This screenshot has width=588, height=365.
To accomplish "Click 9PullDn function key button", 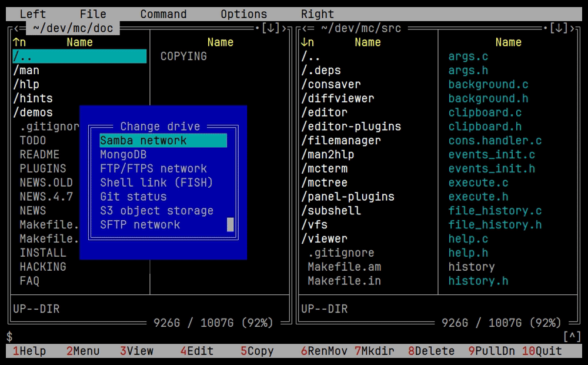I will click(492, 351).
